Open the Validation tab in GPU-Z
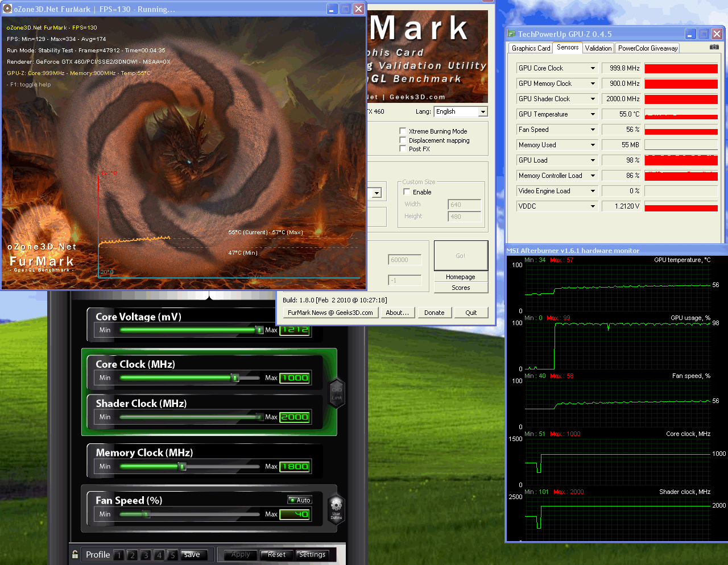728x565 pixels. coord(598,48)
